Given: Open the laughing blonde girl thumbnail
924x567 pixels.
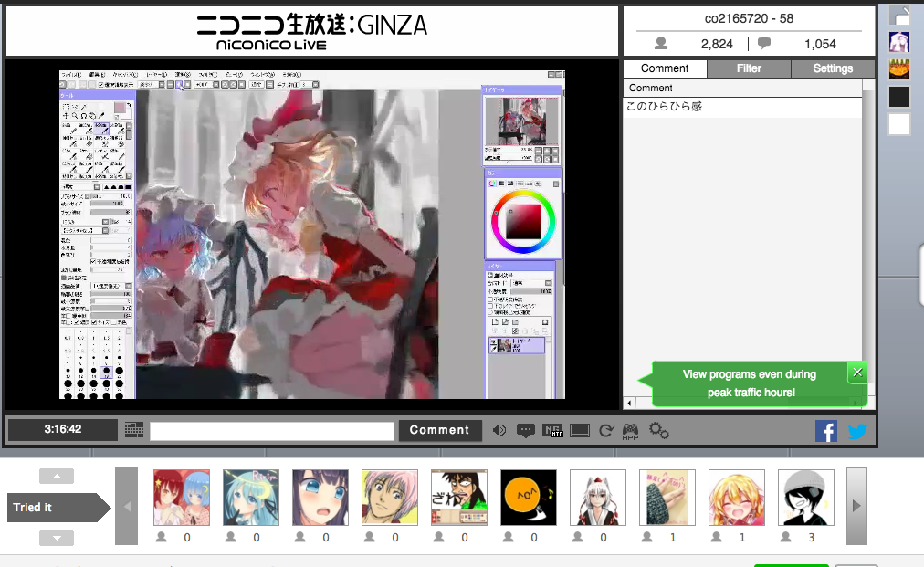Looking at the screenshot, I should (737, 498).
